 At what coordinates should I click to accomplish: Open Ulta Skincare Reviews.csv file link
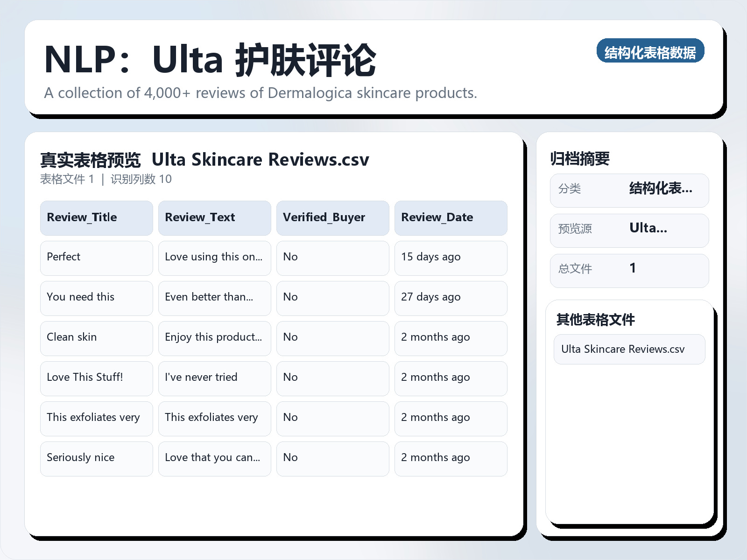tap(629, 349)
